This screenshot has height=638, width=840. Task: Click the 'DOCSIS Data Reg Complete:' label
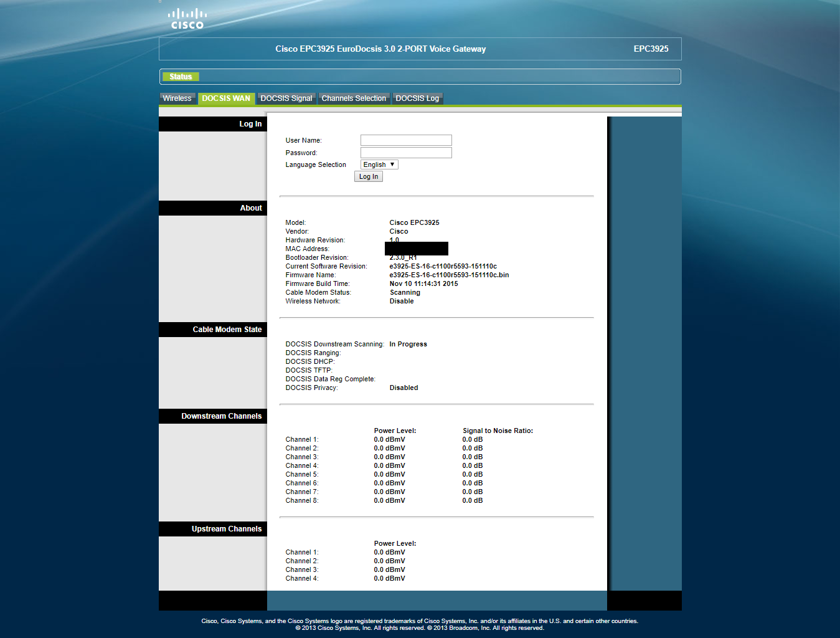331,379
